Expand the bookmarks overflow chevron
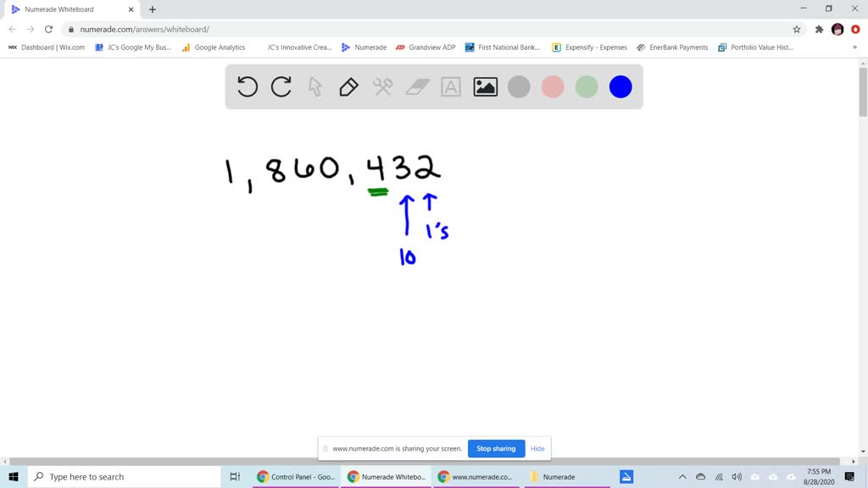This screenshot has height=488, width=868. 854,47
